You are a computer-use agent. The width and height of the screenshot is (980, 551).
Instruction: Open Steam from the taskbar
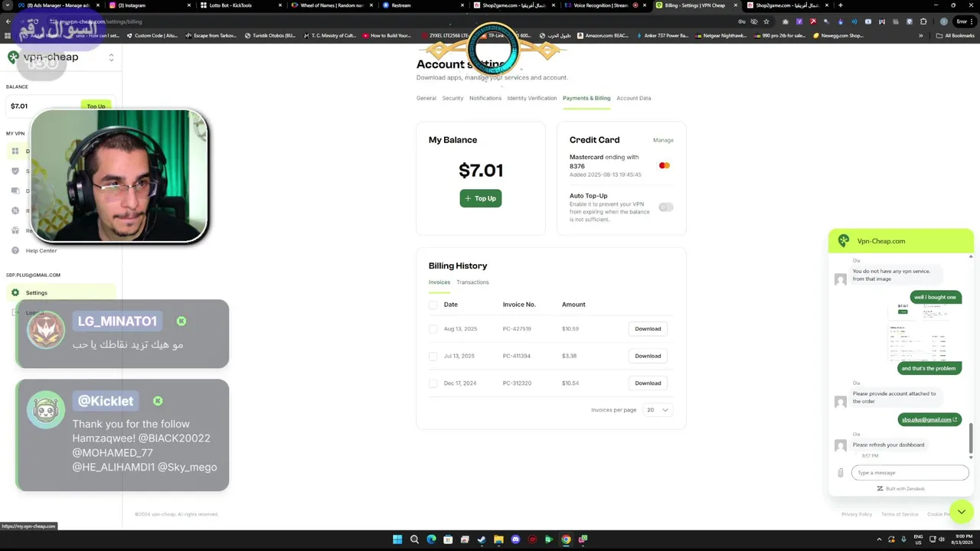coord(482,540)
